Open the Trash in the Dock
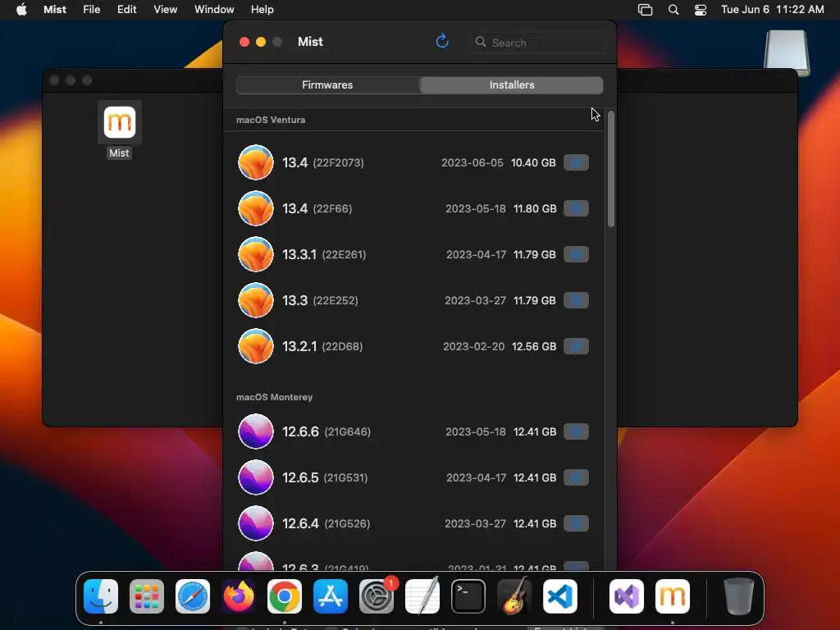The height and width of the screenshot is (630, 840). tap(739, 596)
